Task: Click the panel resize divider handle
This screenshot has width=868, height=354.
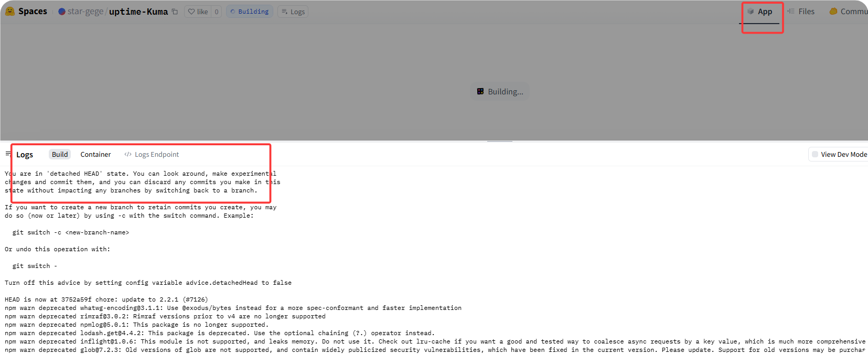Action: [x=499, y=141]
